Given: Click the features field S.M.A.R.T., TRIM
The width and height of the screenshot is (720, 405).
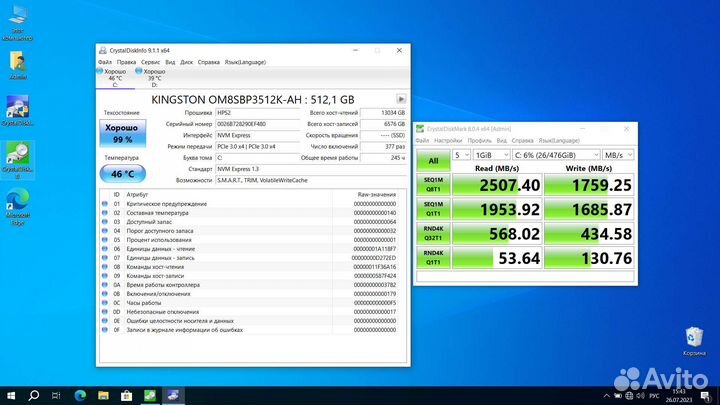Looking at the screenshot, I should (x=311, y=180).
